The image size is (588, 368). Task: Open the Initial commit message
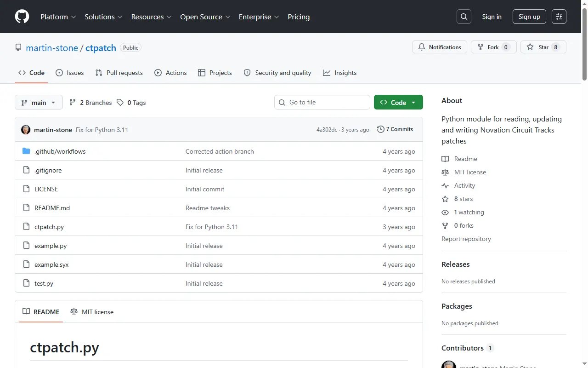pos(205,189)
